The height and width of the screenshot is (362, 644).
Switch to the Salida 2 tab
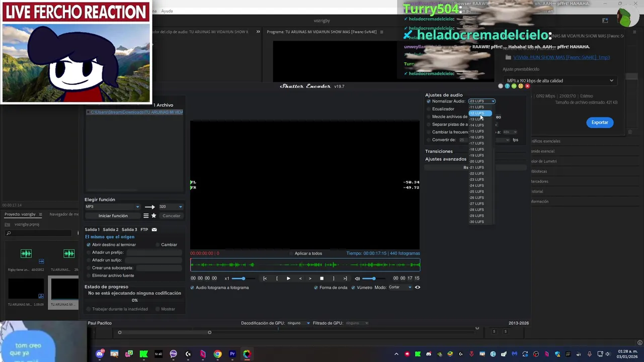[x=111, y=230]
